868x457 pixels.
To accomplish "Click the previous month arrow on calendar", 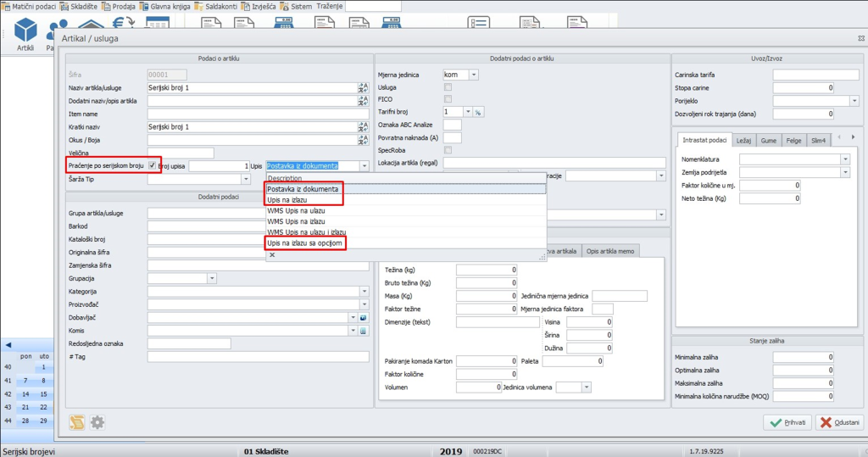I will click(8, 344).
